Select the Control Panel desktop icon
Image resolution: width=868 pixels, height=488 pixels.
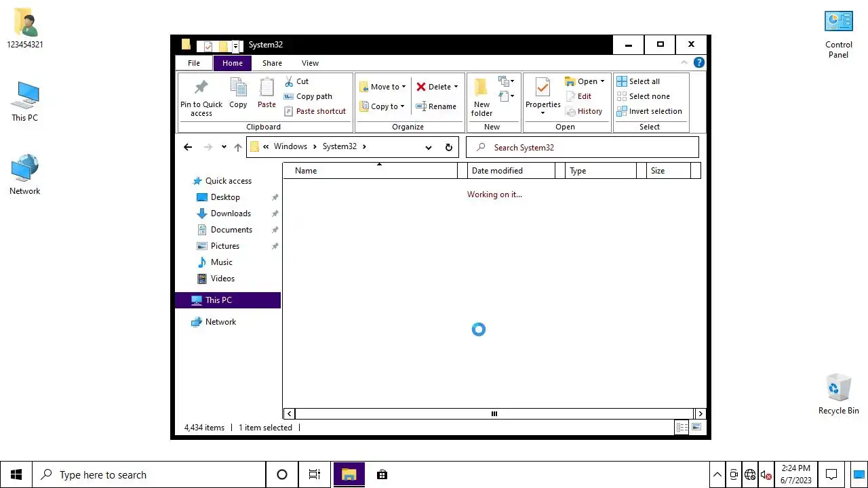[839, 35]
